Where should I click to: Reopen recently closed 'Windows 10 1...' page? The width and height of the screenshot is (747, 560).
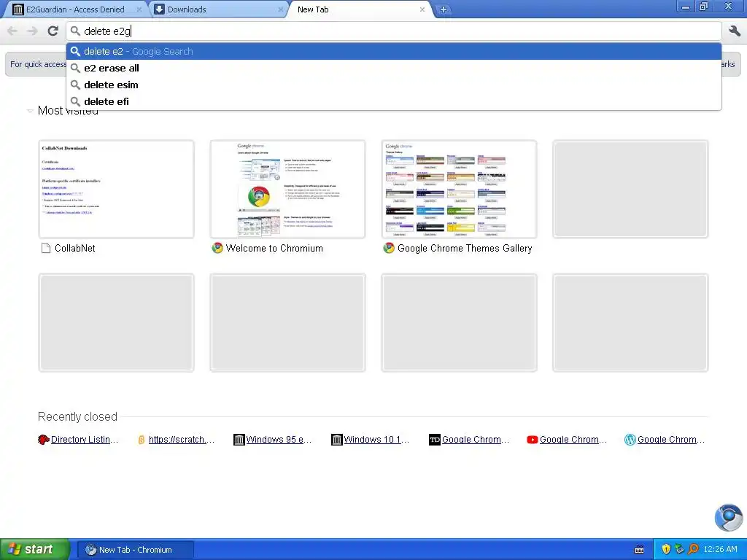click(x=376, y=440)
